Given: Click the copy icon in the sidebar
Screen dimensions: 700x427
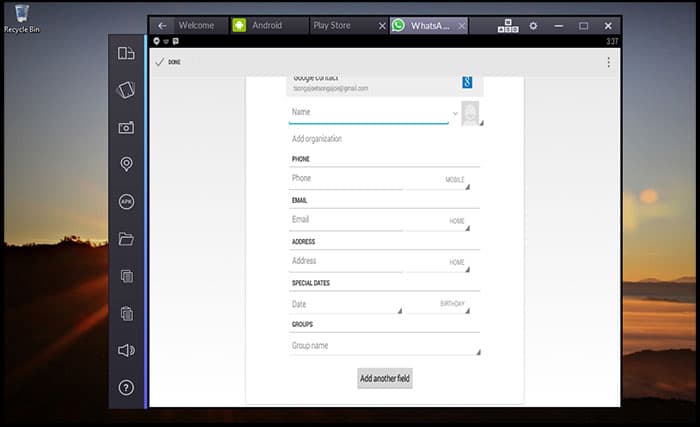Looking at the screenshot, I should (x=127, y=276).
